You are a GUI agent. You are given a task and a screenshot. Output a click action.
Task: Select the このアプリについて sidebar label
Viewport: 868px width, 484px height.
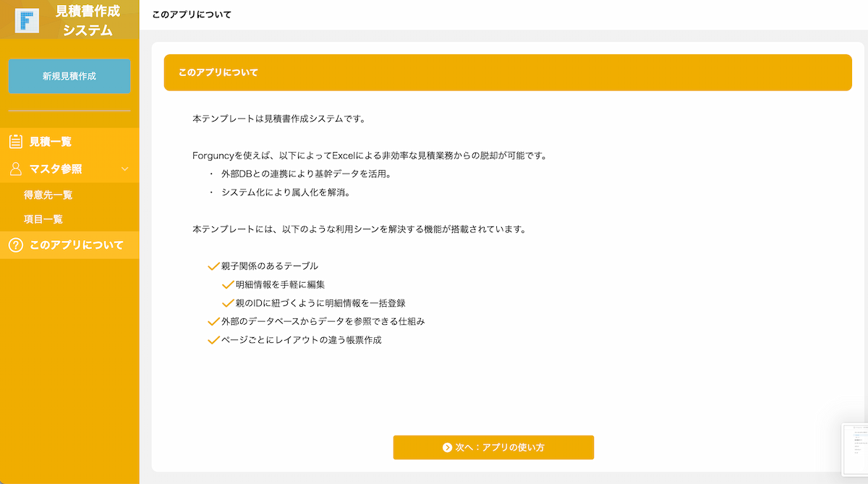tap(76, 245)
